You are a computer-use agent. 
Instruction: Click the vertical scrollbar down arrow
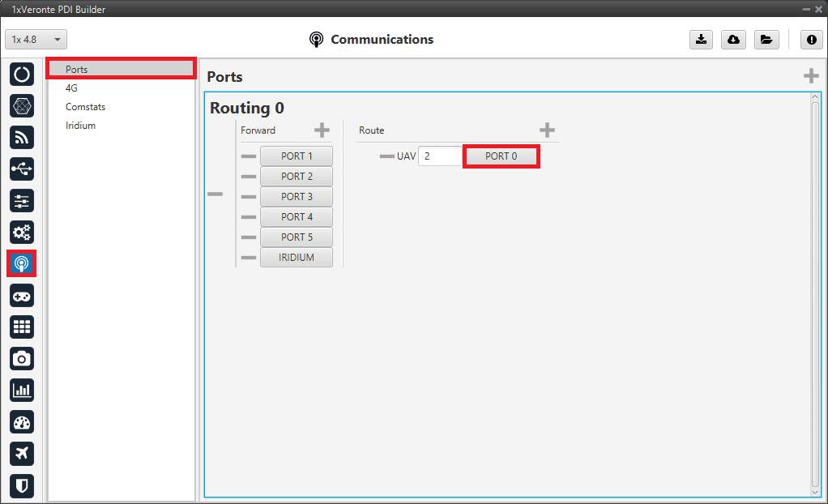tap(815, 491)
